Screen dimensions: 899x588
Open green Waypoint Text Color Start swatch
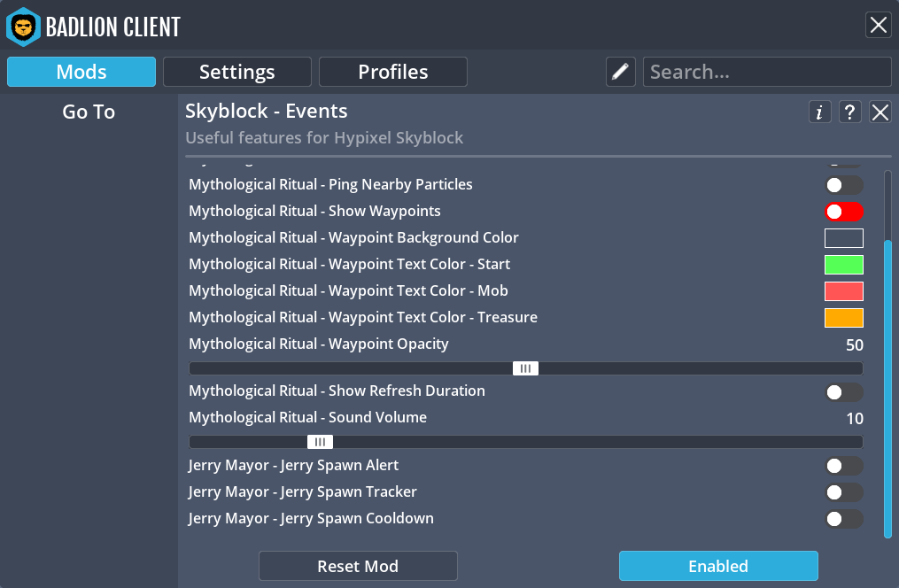pos(844,265)
